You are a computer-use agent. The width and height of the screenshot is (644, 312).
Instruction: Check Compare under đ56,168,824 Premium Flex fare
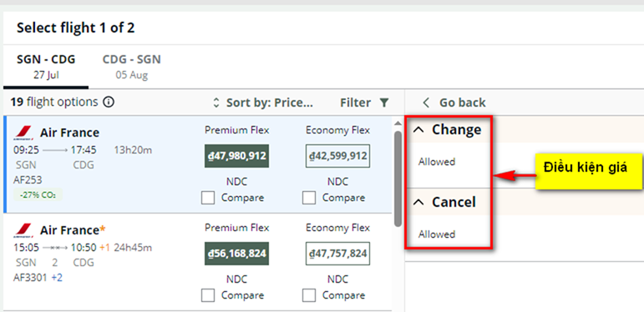click(x=208, y=295)
